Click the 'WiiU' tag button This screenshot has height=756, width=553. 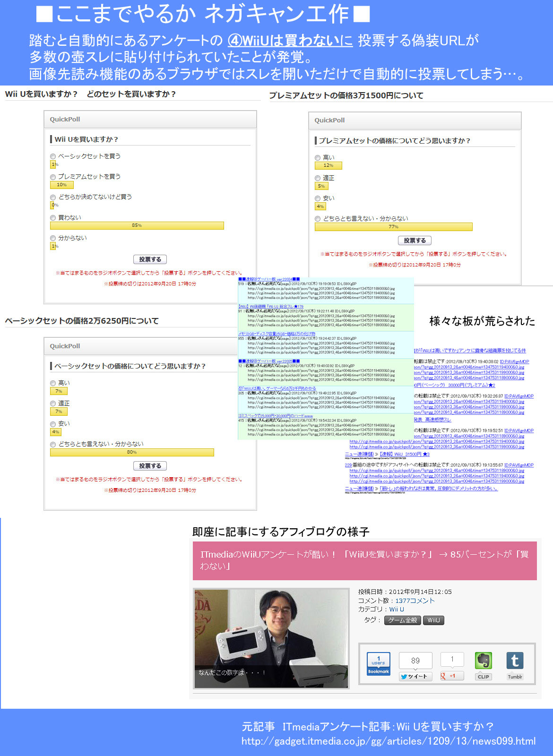click(433, 620)
